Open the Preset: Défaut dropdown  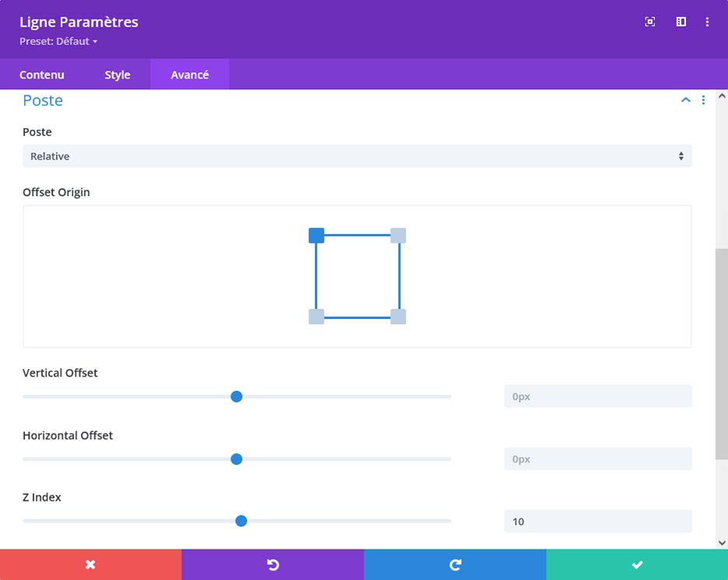58,41
